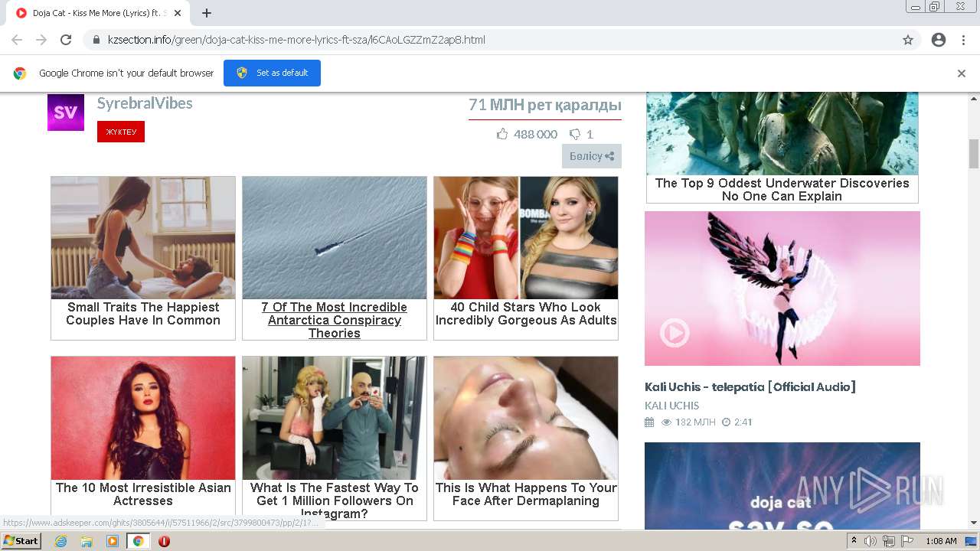This screenshot has width=980, height=551.
Task: Open File Explorer from the taskbar
Action: (87, 541)
